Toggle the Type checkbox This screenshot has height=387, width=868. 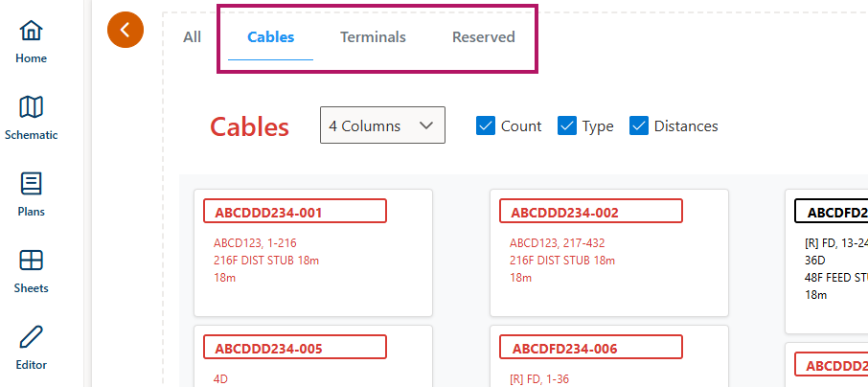point(567,125)
